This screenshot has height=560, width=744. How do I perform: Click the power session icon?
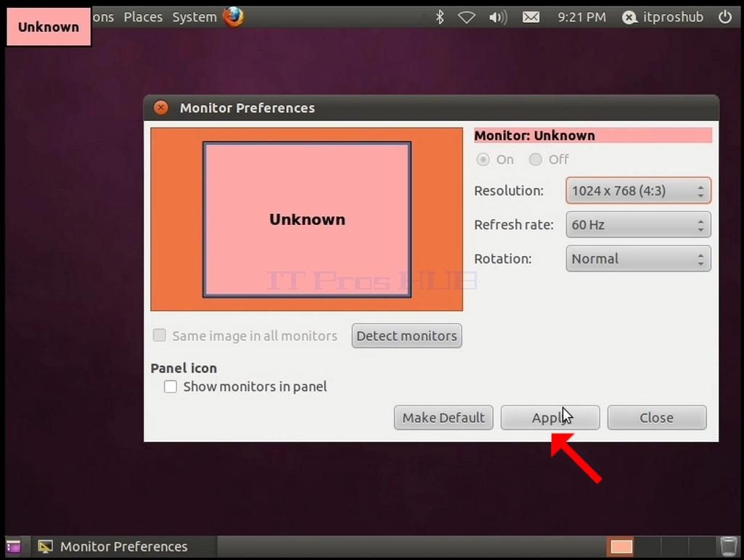(x=724, y=17)
